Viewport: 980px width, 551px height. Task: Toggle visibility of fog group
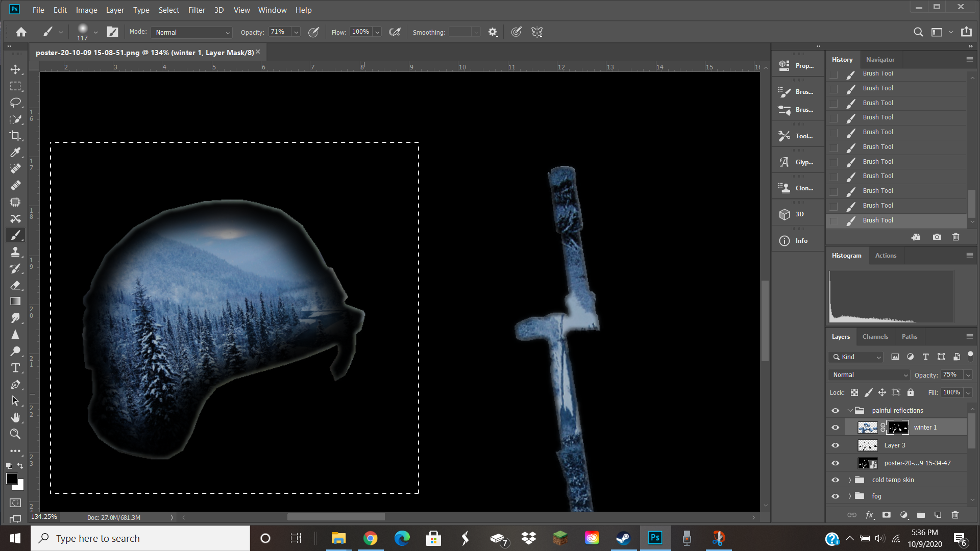835,496
